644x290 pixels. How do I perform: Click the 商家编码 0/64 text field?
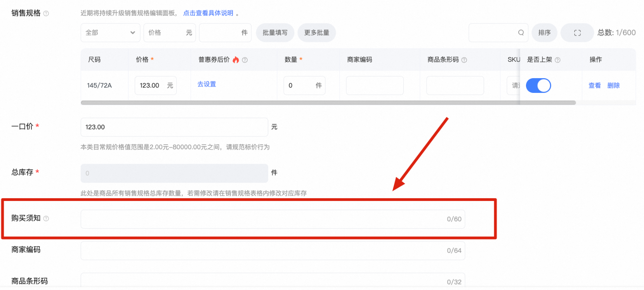[273, 251]
